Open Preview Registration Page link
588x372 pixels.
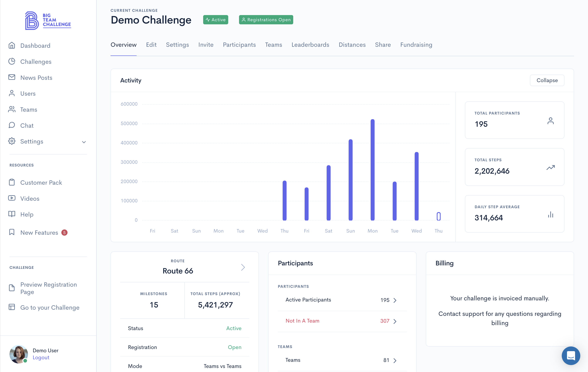[48, 288]
